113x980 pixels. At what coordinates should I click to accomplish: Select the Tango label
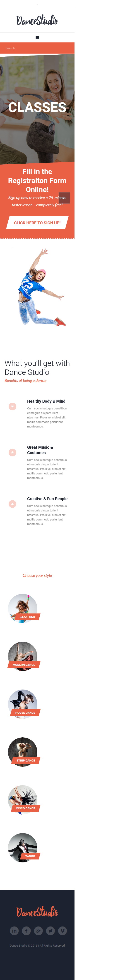pos(30,856)
